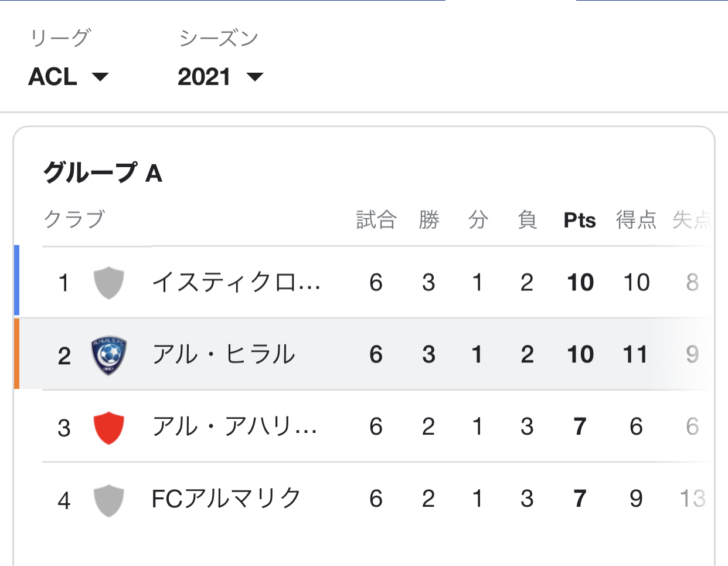Select the イスティクロ team name
This screenshot has height=566, width=728.
[x=236, y=283]
